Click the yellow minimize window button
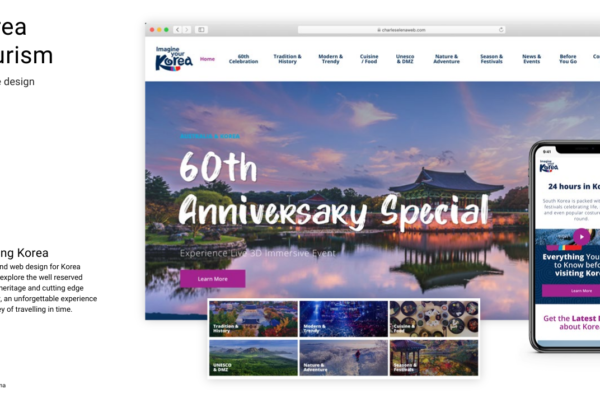This screenshot has height=403, width=600. 159,29
